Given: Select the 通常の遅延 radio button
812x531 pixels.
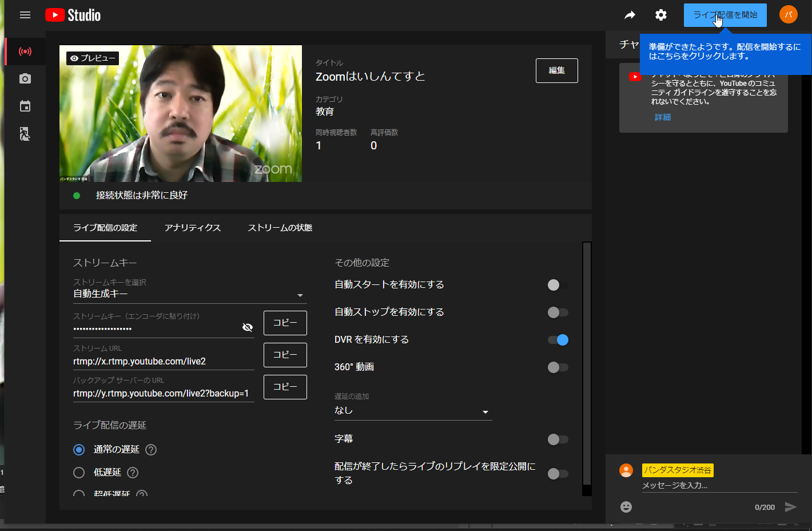Looking at the screenshot, I should click(x=79, y=450).
